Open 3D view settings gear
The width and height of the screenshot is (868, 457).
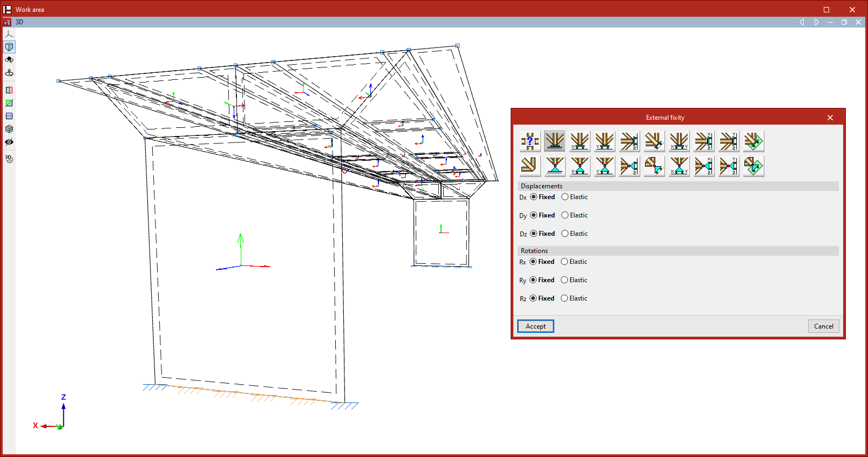[x=9, y=159]
